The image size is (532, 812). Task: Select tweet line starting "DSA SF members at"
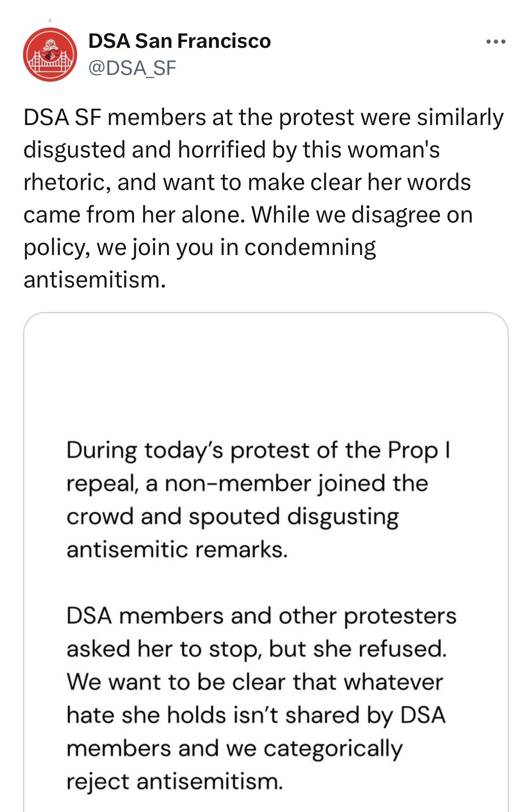coord(263,117)
